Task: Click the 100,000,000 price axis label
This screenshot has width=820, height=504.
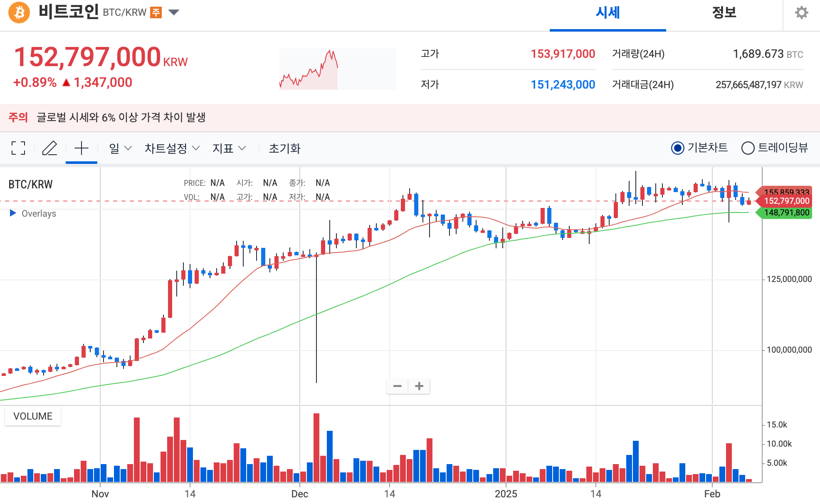Action: coord(789,350)
